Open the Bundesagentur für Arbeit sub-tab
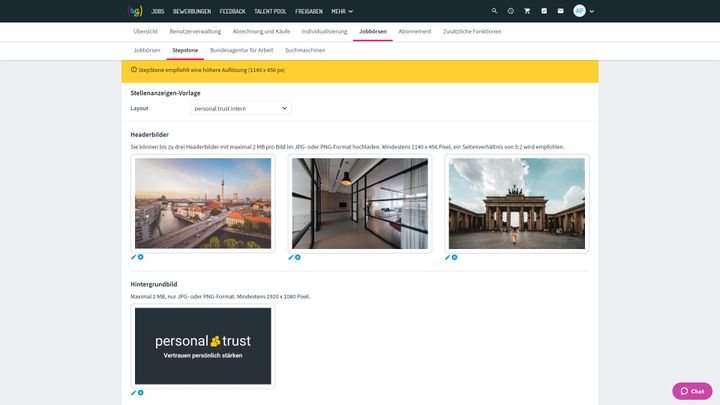720x405 pixels. (x=242, y=50)
